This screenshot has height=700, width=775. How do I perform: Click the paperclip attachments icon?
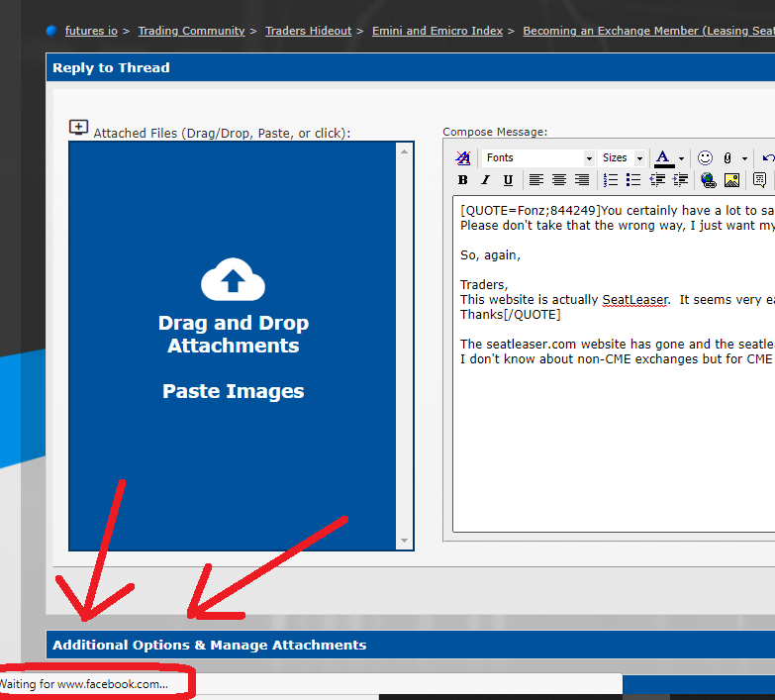pos(727,158)
